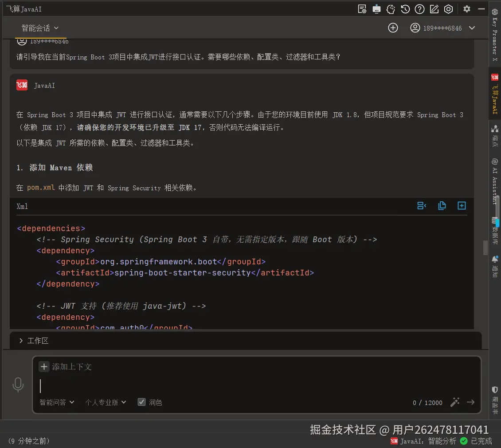The width and height of the screenshot is (501, 448).
Task: Expand the account dropdown arrow
Action: (x=472, y=28)
